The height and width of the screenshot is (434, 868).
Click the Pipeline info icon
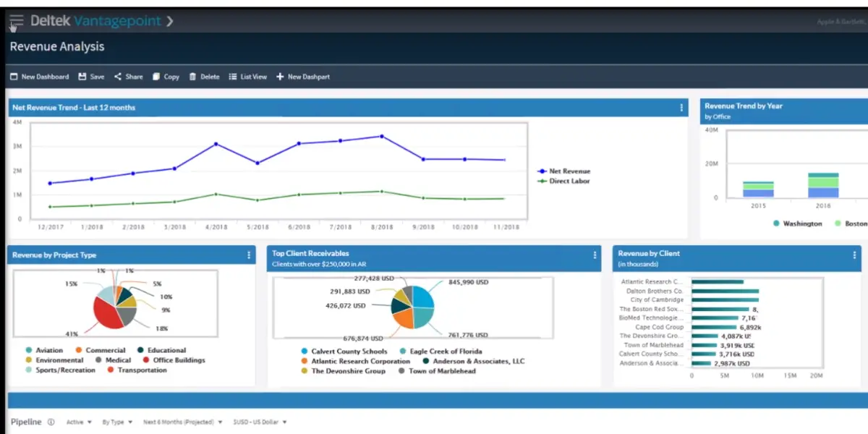pyautogui.click(x=51, y=422)
